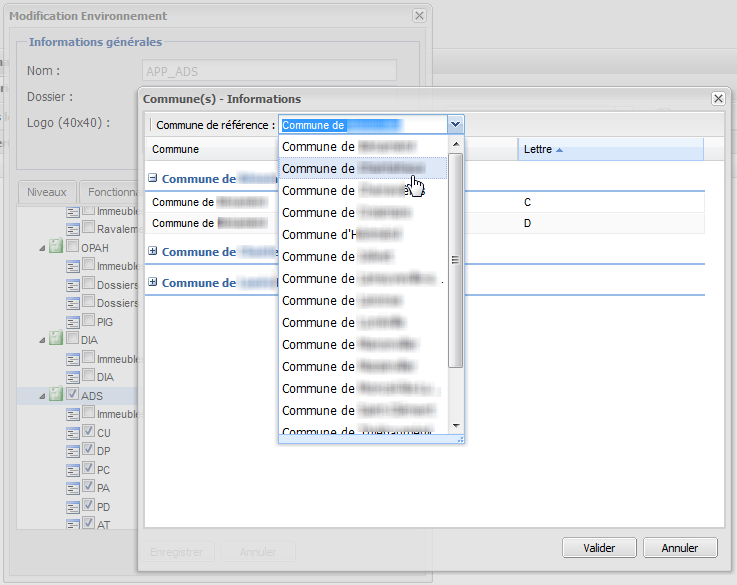Click the item icon next to PIG
Screen dimensions: 737x585
73,322
